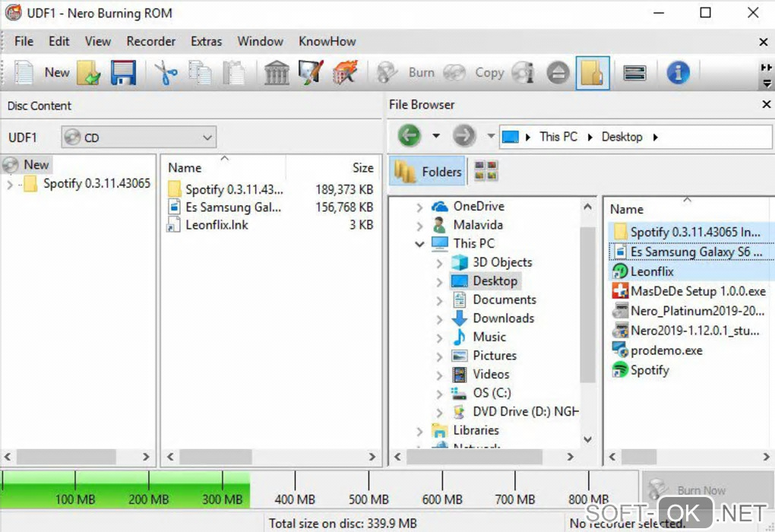
Task: Open the KnowHow menu
Action: 327,42
